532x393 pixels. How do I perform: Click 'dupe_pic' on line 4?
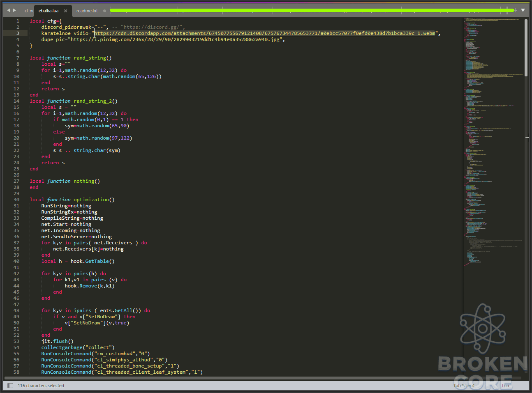[x=53, y=39]
